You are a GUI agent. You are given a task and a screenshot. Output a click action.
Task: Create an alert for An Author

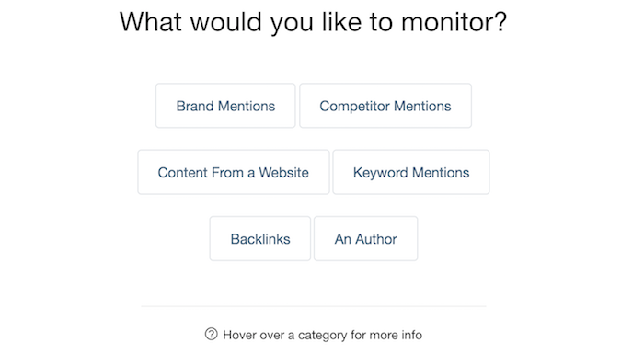[x=365, y=238]
